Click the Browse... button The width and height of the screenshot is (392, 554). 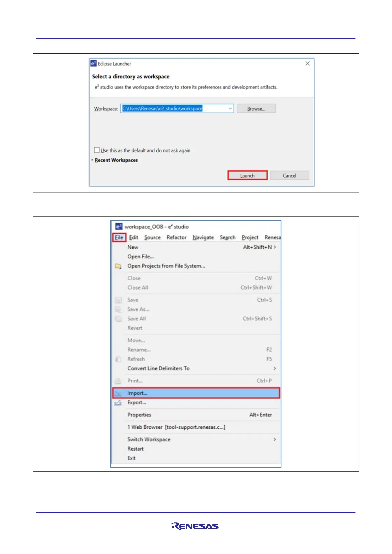[256, 109]
